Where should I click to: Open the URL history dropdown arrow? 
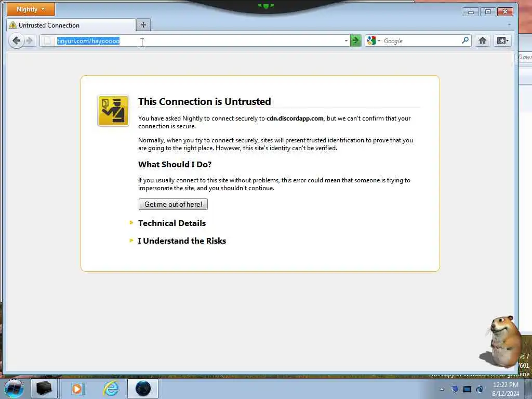point(346,41)
